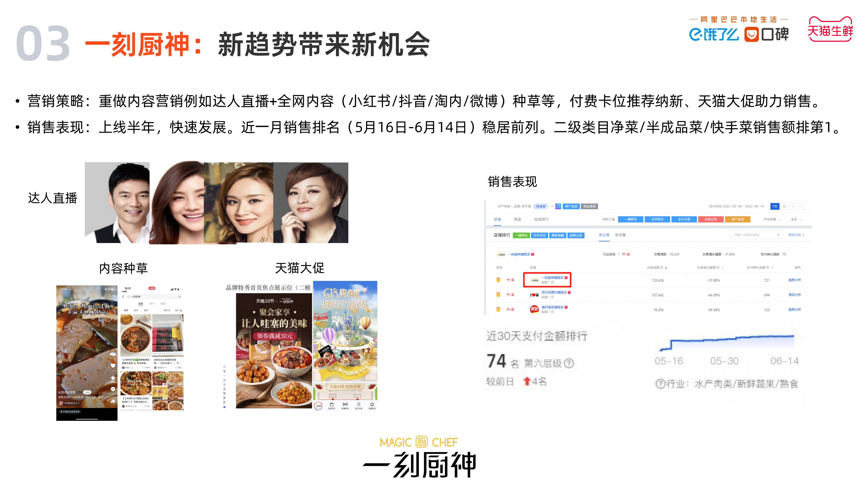Viewport: 868px width, 488px height.
Task: Switch to the 商品 tab
Action: coord(517,219)
